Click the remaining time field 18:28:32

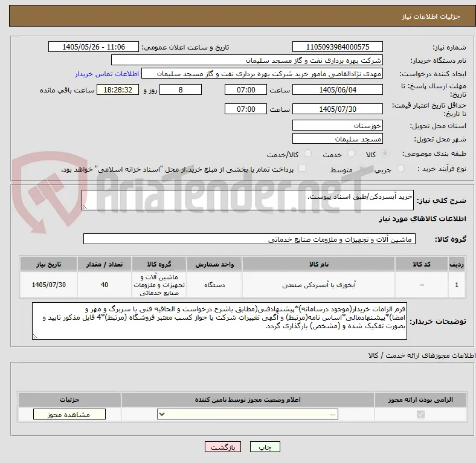(x=118, y=89)
